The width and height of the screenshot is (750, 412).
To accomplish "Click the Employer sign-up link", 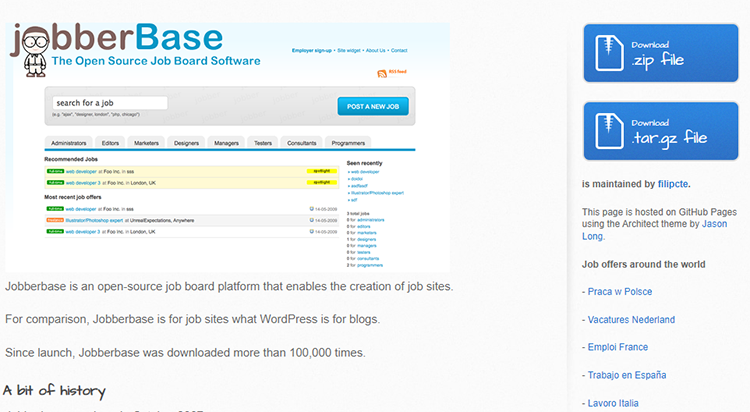I will (312, 50).
